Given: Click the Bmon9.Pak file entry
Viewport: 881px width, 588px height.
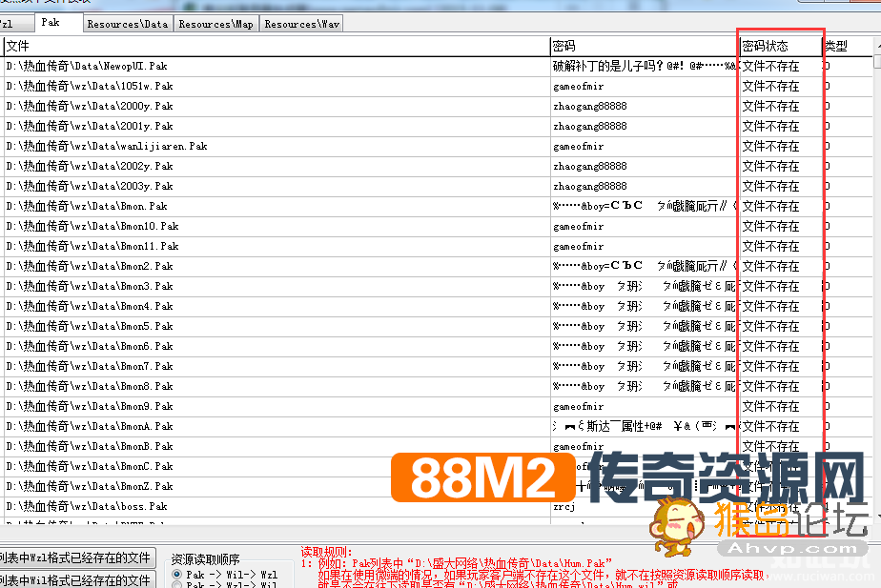Looking at the screenshot, I should (x=90, y=407).
